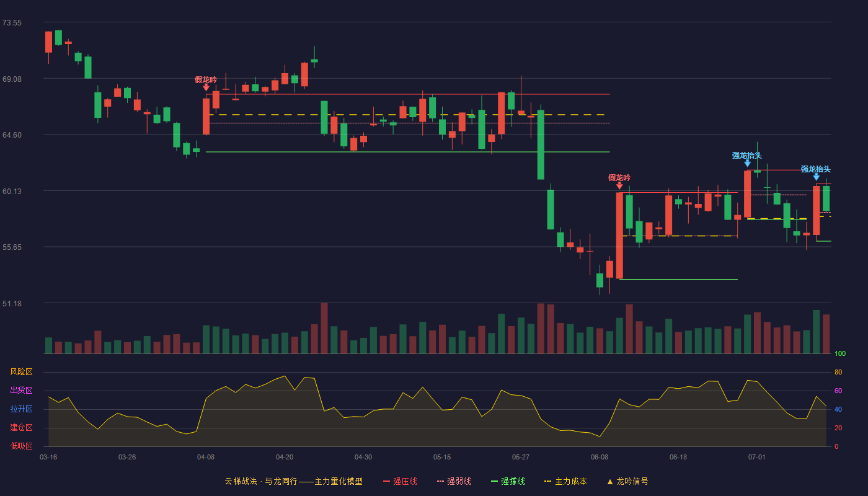Hide the 主力成本 series via legend

tap(565, 481)
